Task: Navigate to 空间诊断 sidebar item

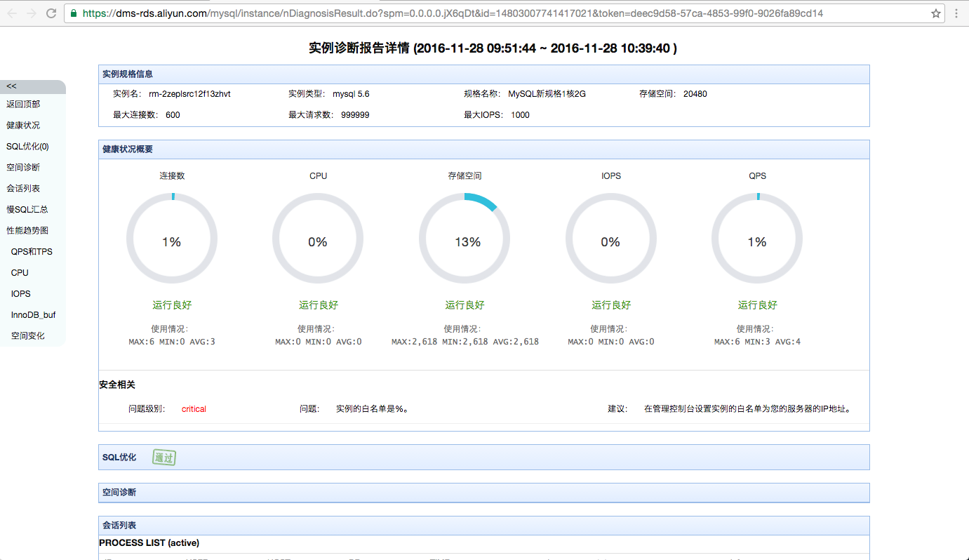Action: point(23,167)
